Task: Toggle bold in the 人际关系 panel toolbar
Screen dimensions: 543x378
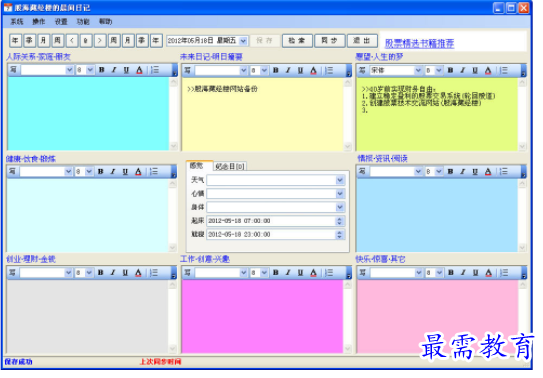Action: click(x=101, y=70)
